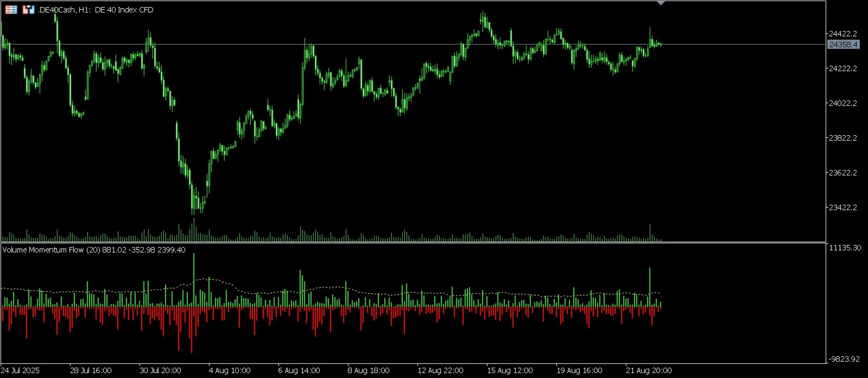868x378 pixels.
Task: Click the 21 Aug 20:00 time label
Action: [x=649, y=370]
